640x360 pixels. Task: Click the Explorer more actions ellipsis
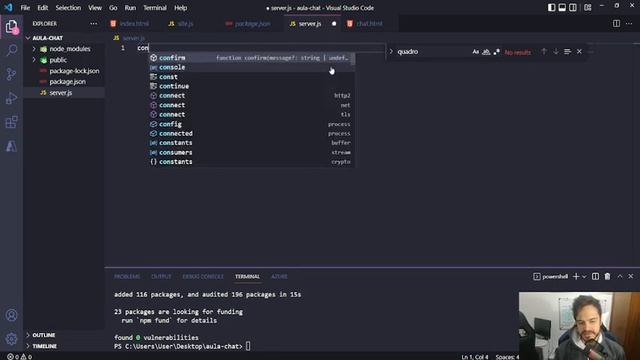[94, 24]
